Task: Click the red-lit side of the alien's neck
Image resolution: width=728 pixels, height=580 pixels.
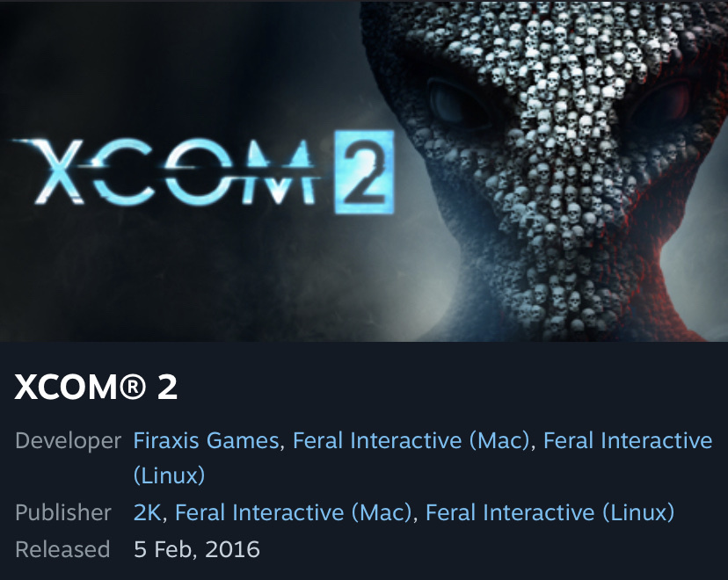Action: coord(659,260)
